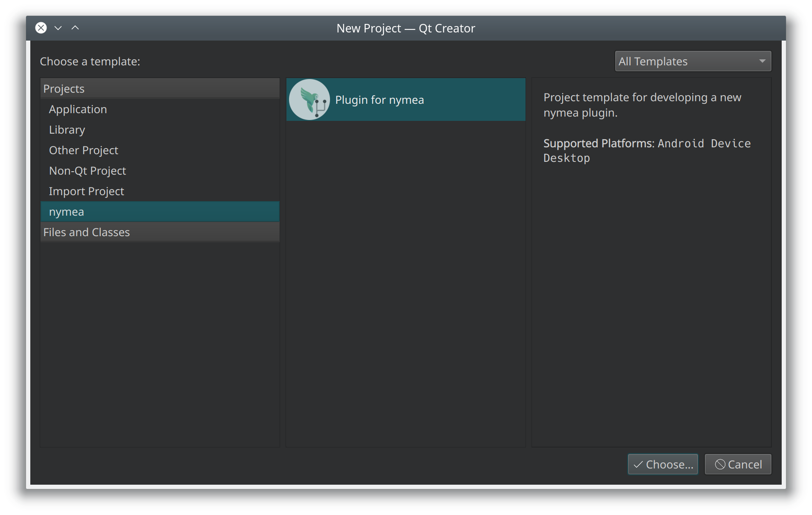The image size is (812, 515).
Task: Select the Projects category header
Action: tap(160, 88)
